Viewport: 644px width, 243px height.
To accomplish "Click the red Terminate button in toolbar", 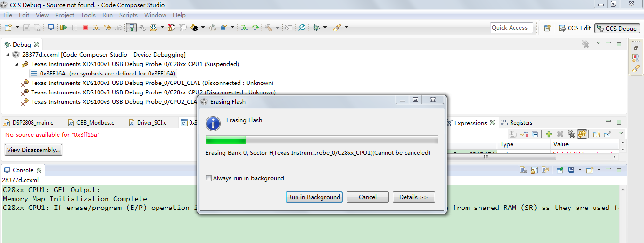I will click(x=85, y=28).
